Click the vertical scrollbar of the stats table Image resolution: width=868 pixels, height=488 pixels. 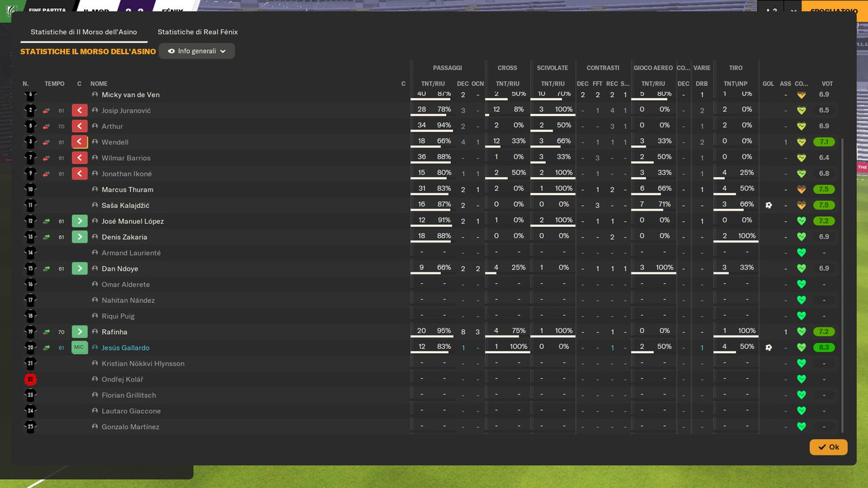click(x=842, y=285)
